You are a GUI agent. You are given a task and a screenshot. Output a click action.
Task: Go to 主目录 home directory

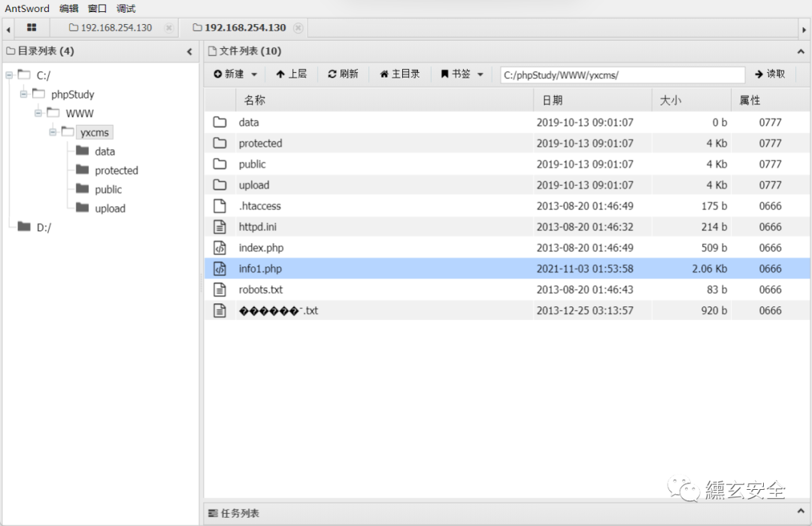tap(400, 74)
